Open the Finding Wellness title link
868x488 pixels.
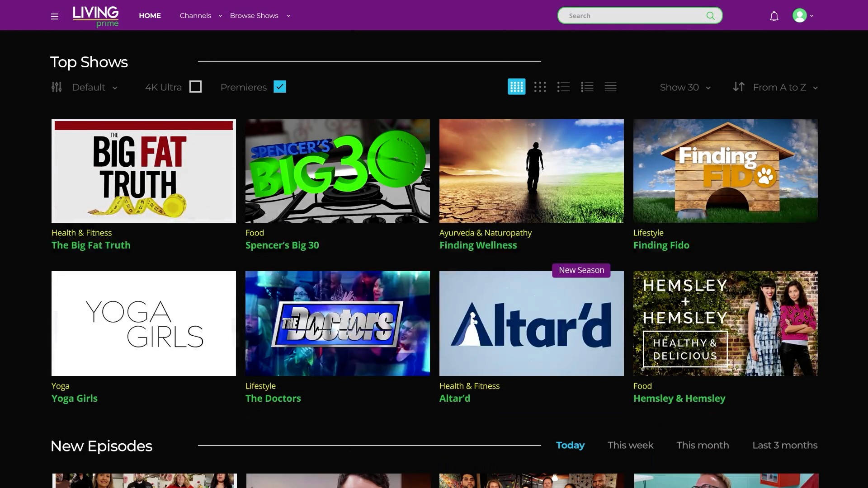click(x=478, y=245)
